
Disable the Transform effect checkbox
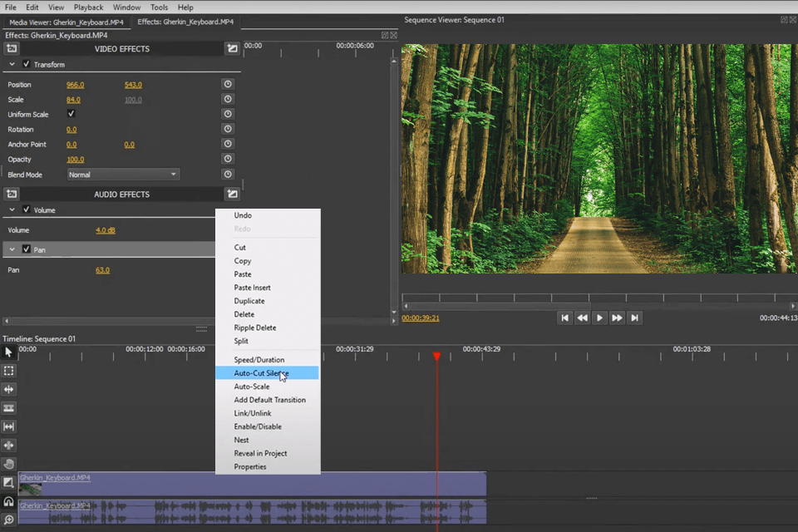tap(26, 64)
